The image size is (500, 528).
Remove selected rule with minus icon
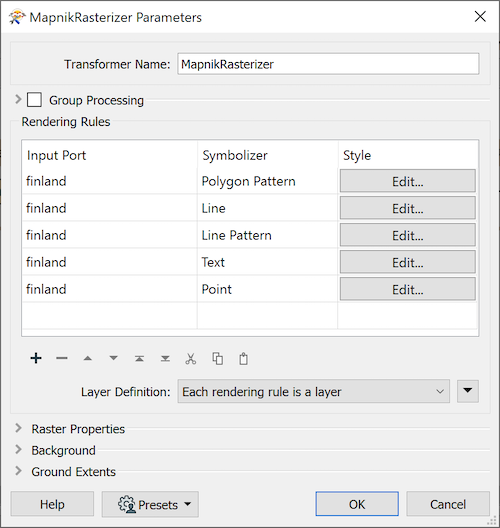click(62, 358)
